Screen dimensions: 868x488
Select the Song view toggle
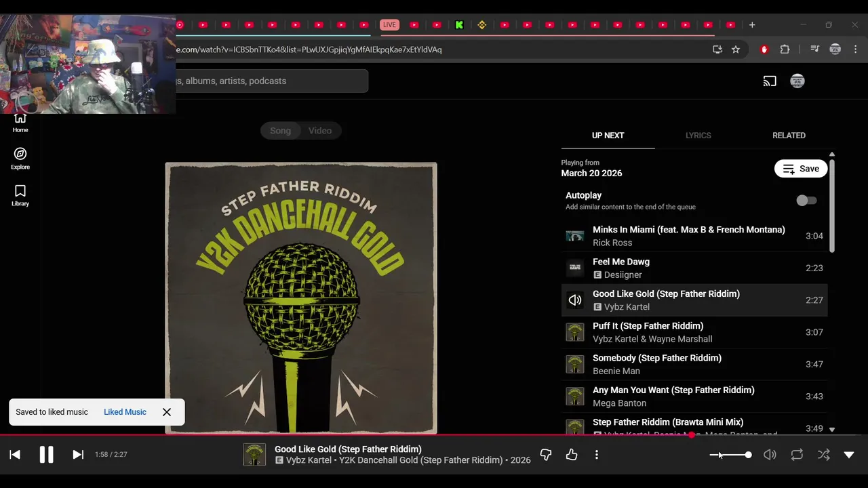[x=281, y=131]
